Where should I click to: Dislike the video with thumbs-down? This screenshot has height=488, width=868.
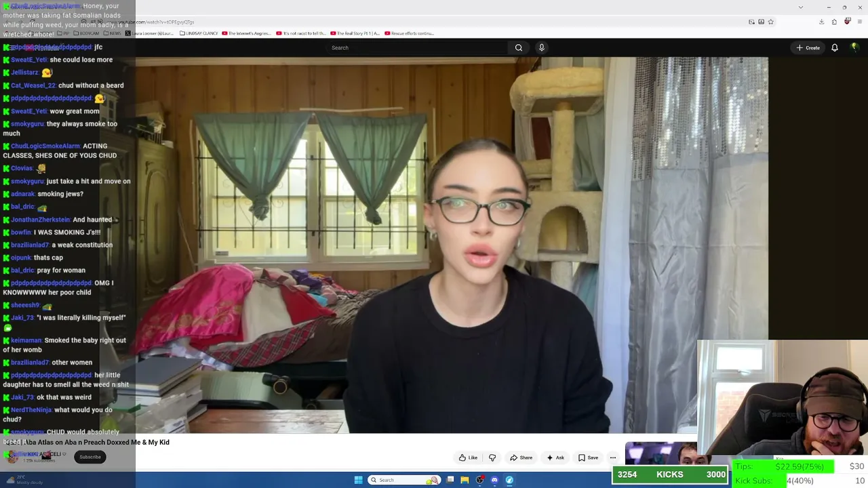492,457
